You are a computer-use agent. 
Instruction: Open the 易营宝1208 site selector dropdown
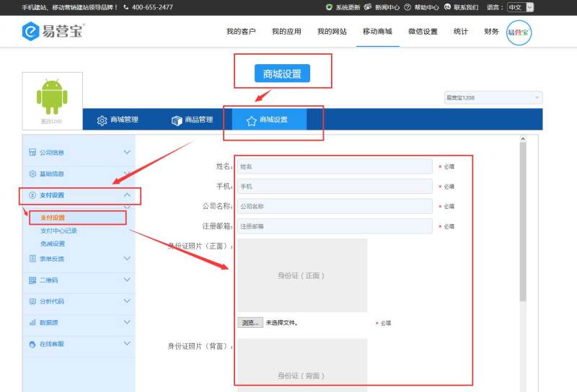(493, 97)
